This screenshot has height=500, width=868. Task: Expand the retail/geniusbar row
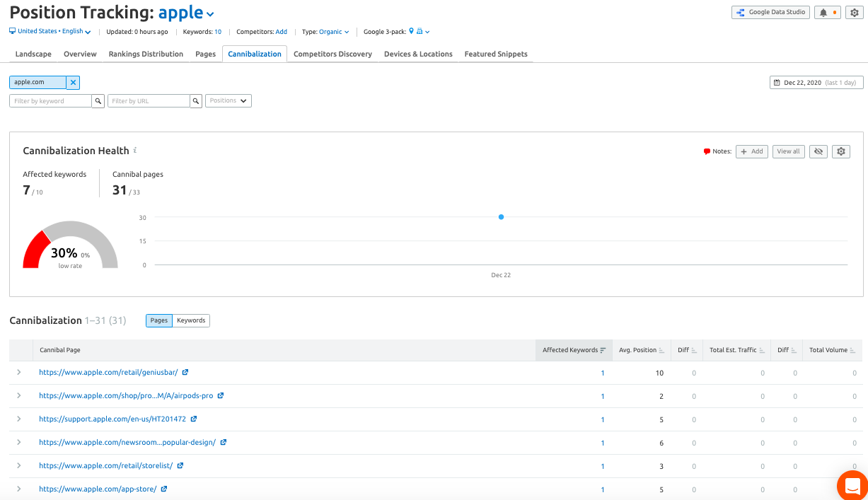tap(19, 372)
